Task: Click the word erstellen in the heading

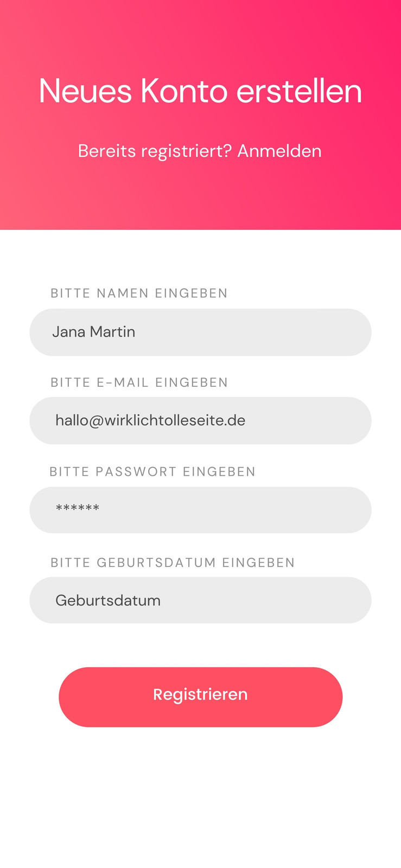Action: coord(300,91)
